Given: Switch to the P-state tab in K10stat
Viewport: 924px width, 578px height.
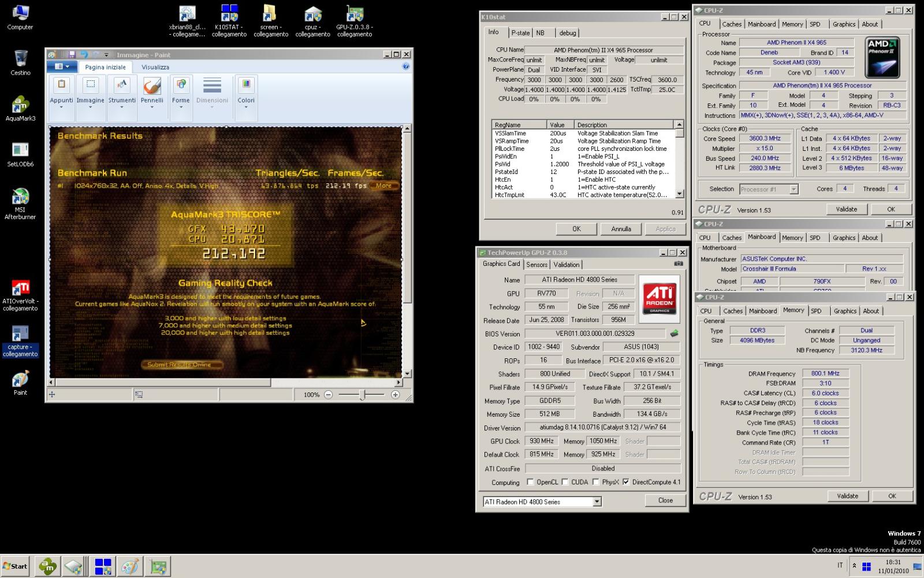Looking at the screenshot, I should pyautogui.click(x=520, y=33).
